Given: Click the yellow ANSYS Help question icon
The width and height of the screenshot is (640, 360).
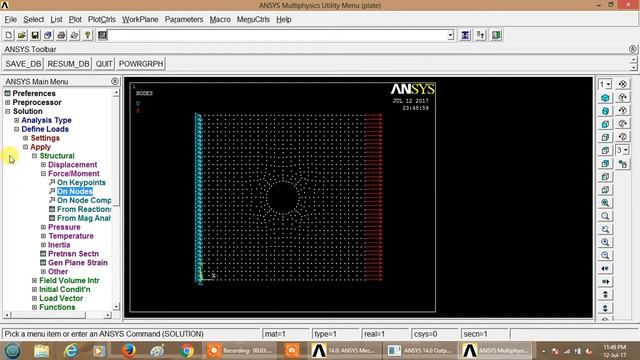Looking at the screenshot, I should click(x=87, y=35).
